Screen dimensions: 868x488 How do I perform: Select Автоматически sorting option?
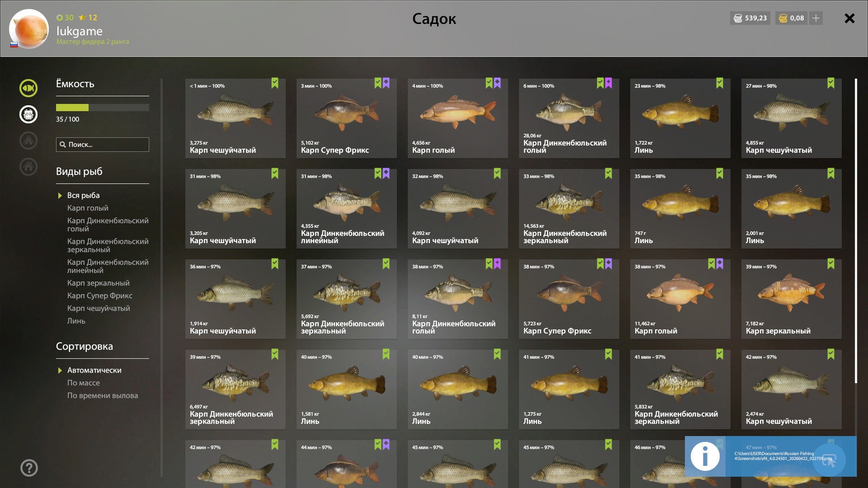(94, 370)
